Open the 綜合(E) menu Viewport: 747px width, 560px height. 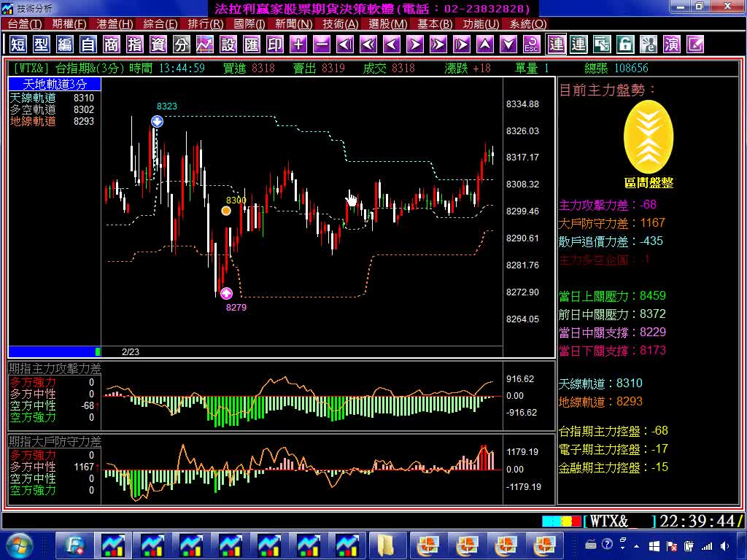(x=160, y=24)
